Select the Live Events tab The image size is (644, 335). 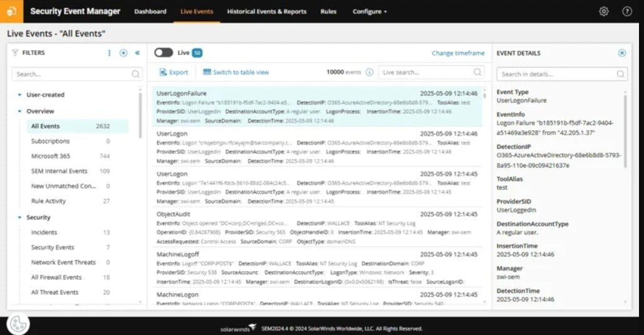coord(197,11)
